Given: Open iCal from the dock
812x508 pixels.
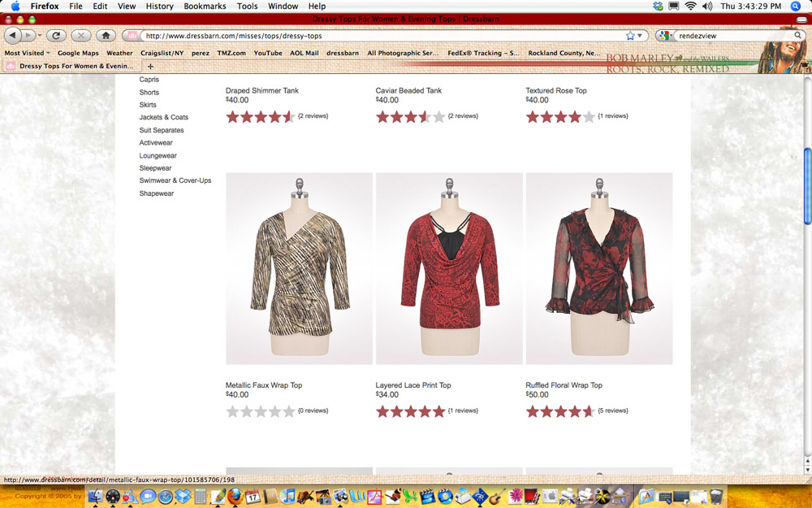Looking at the screenshot, I should coord(253,496).
